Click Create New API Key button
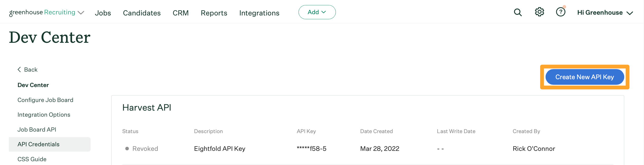This screenshot has height=165, width=644. pyautogui.click(x=584, y=77)
